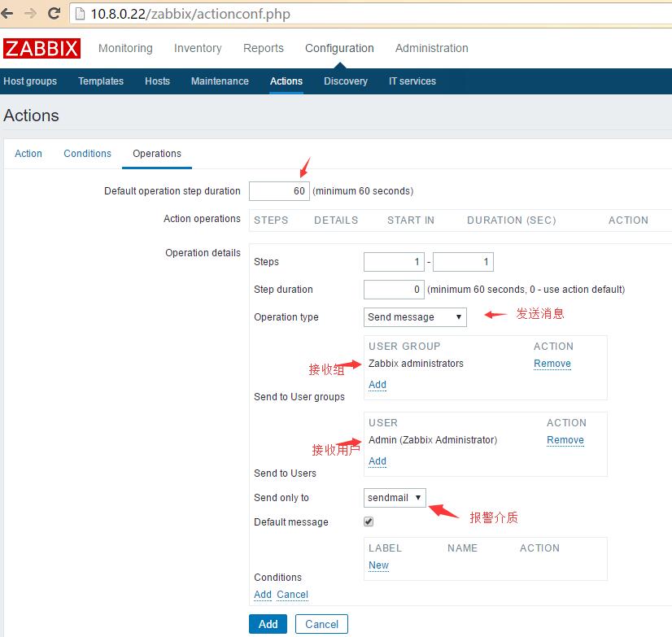Image resolution: width=672 pixels, height=637 pixels.
Task: Click the Zabbix administrators group text
Action: point(416,364)
